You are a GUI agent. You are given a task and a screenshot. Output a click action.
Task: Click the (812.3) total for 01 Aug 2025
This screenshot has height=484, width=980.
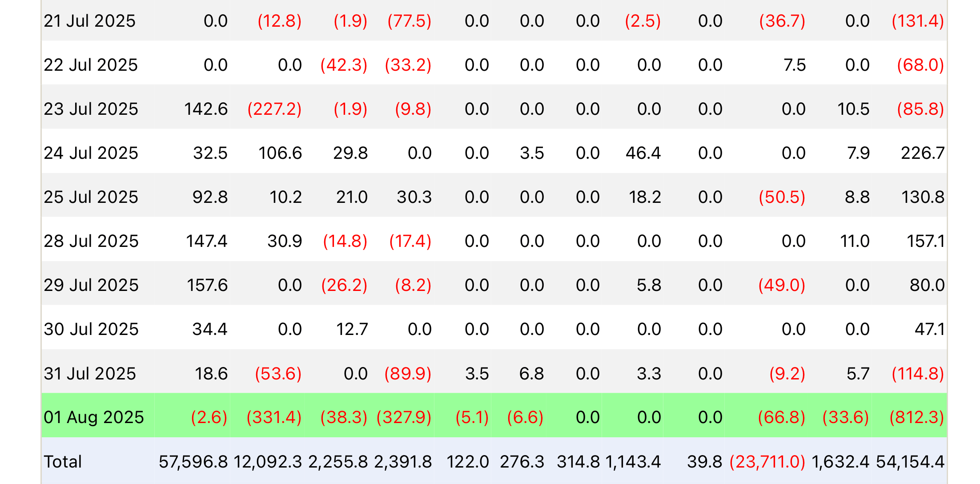916,417
